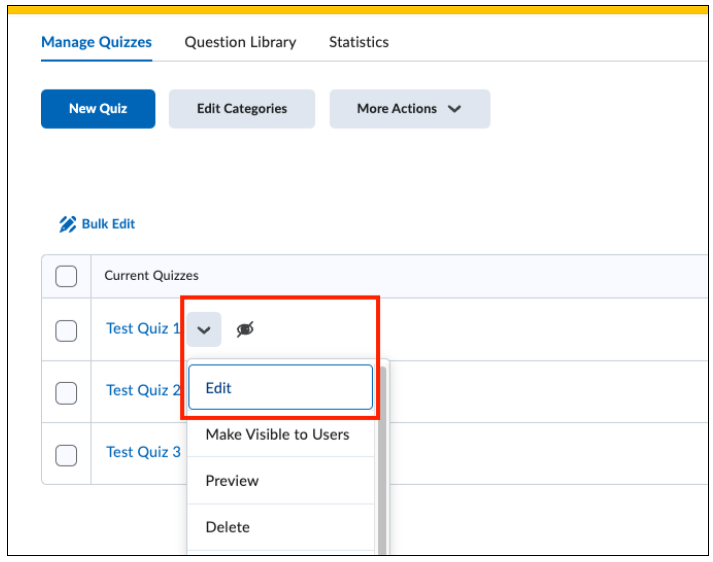Open the Test Quiz 1 link
The width and height of the screenshot is (713, 562).
pyautogui.click(x=143, y=328)
